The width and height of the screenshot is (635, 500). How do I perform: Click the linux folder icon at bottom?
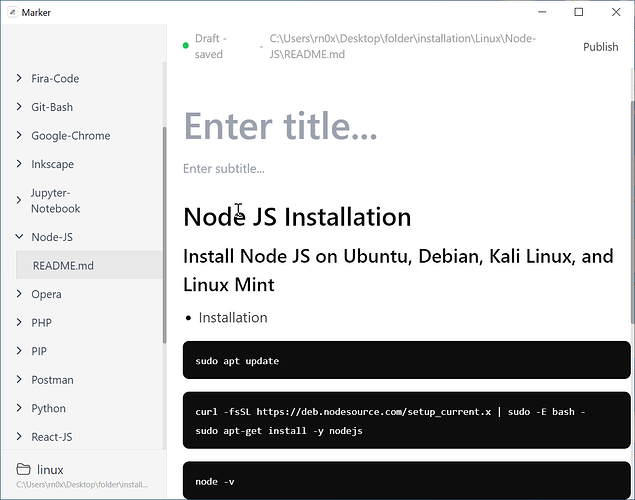pyautogui.click(x=23, y=469)
